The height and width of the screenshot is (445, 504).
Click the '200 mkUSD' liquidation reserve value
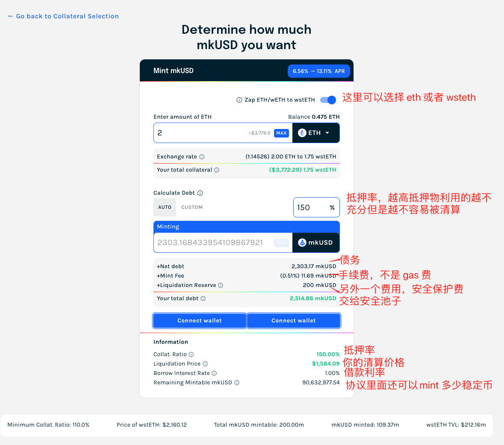(319, 285)
